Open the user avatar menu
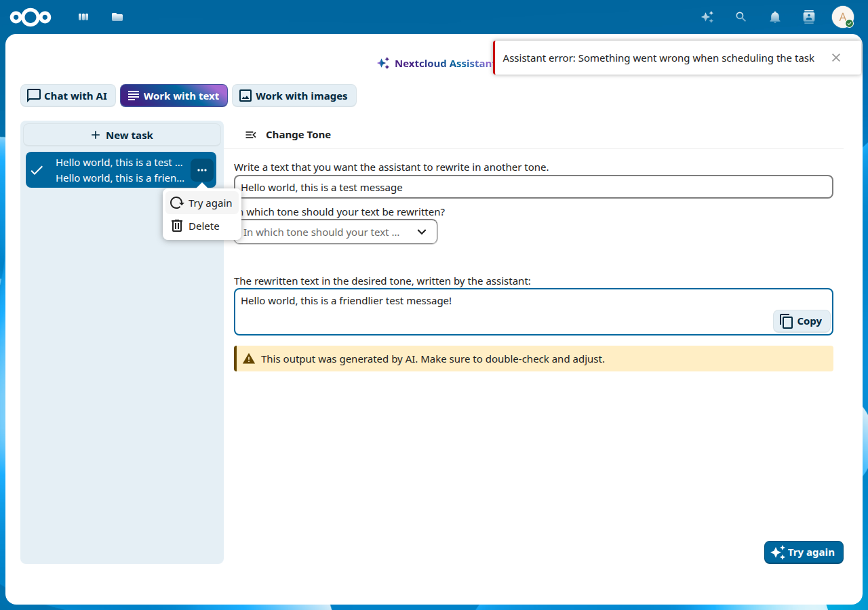The width and height of the screenshot is (868, 610). coord(843,17)
